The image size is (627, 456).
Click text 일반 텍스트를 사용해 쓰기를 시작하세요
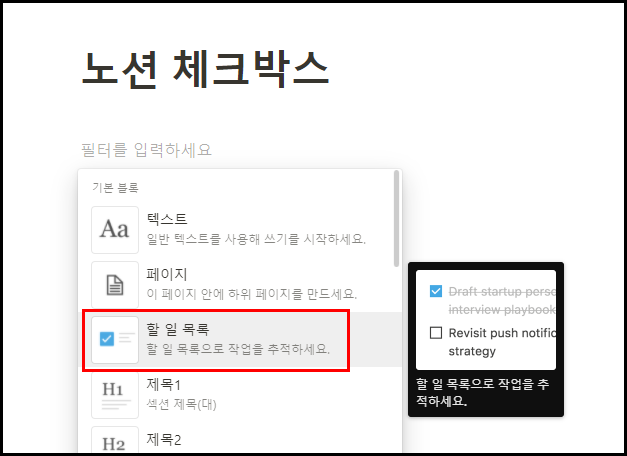coord(256,239)
